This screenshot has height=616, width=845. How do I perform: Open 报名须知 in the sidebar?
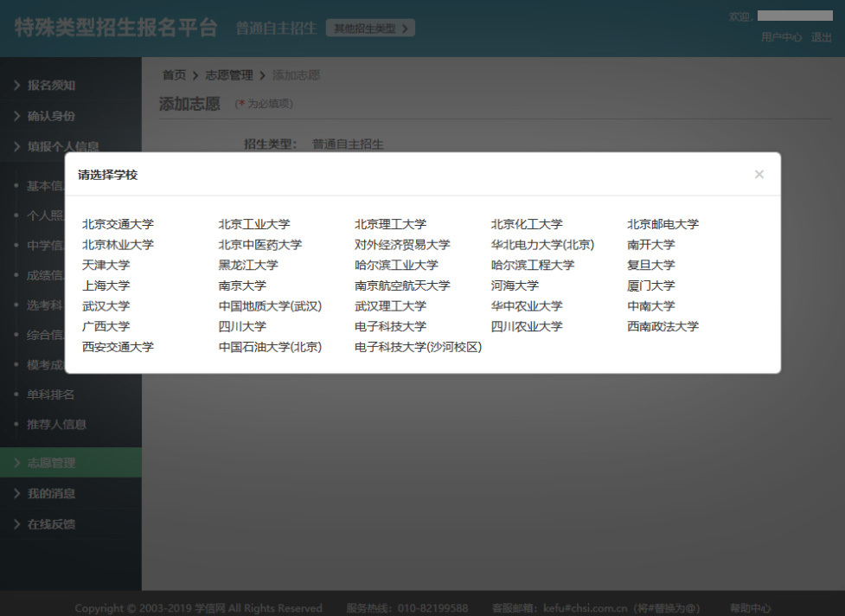point(71,85)
